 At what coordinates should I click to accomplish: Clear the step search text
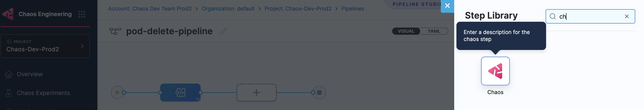pyautogui.click(x=627, y=17)
